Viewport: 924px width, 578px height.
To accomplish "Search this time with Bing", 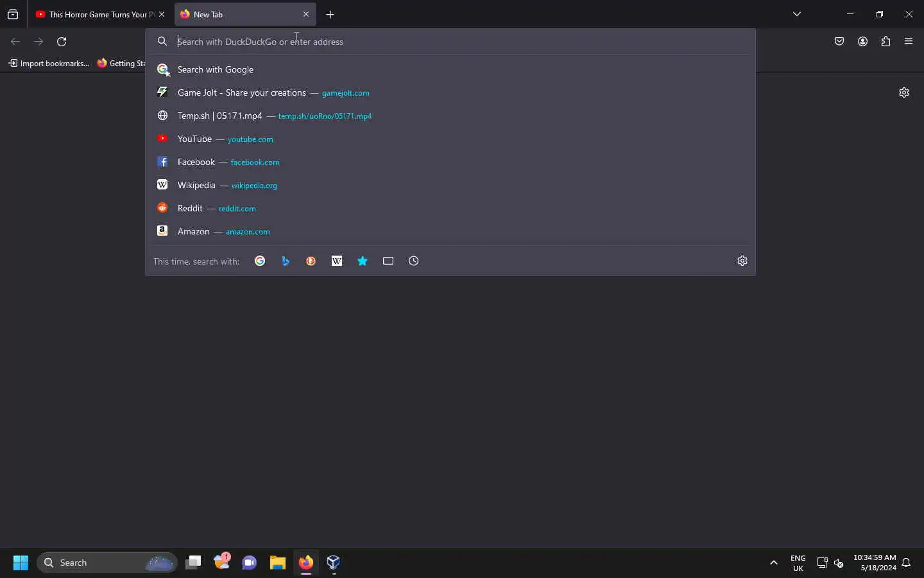I will coord(286,261).
